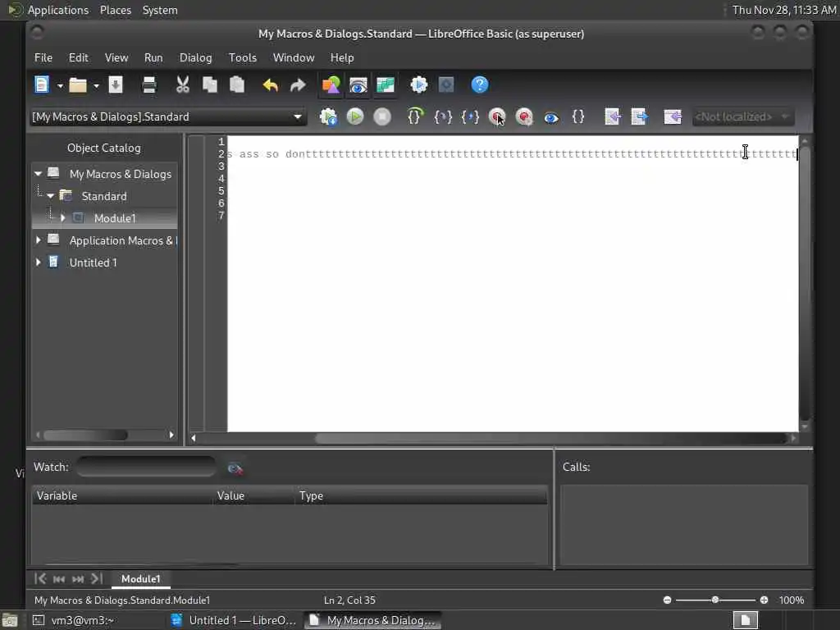Image resolution: width=840 pixels, height=630 pixels.
Task: Undo the last edit
Action: coord(271,84)
